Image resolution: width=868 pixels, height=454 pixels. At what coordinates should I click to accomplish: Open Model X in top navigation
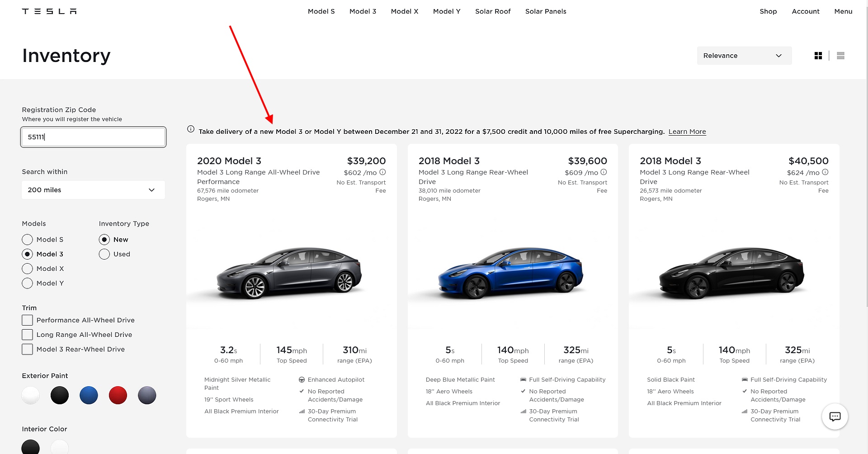pos(405,11)
